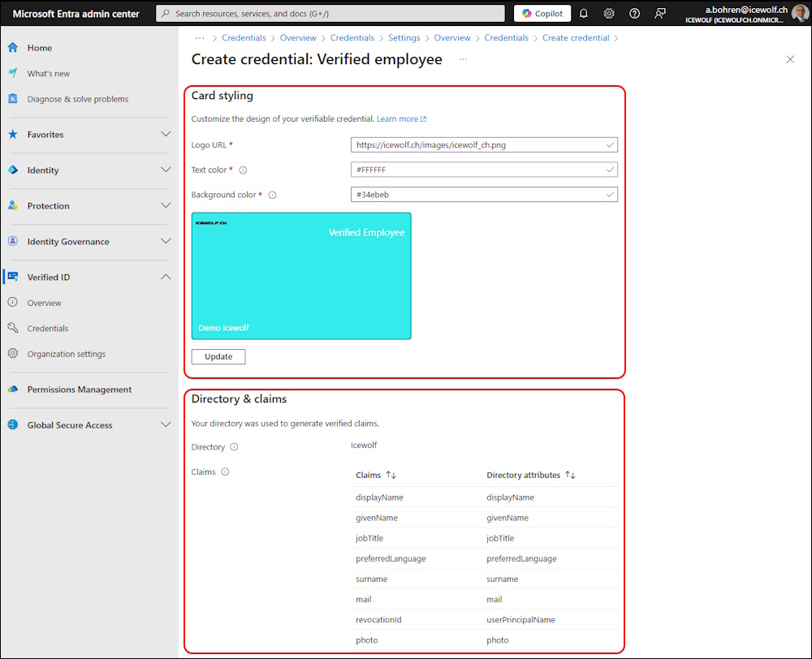Open Home in the sidebar
This screenshot has height=659, width=812.
[39, 48]
